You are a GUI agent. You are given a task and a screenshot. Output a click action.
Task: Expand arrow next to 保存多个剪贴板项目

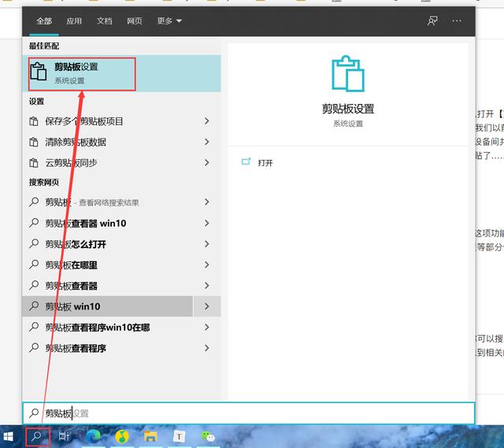(x=206, y=121)
